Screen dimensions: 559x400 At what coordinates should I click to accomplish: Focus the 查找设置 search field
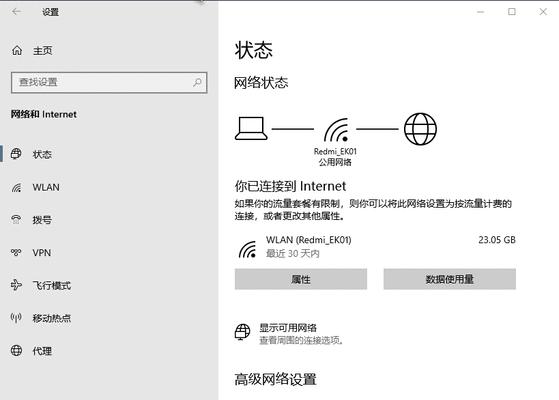pos(109,83)
